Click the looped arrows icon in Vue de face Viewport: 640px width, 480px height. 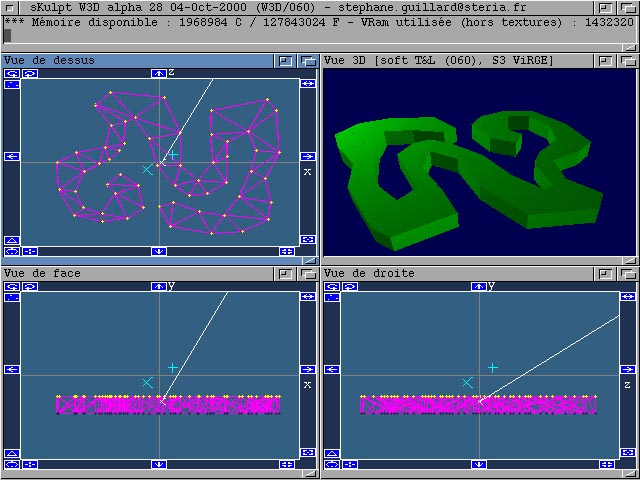click(12, 464)
